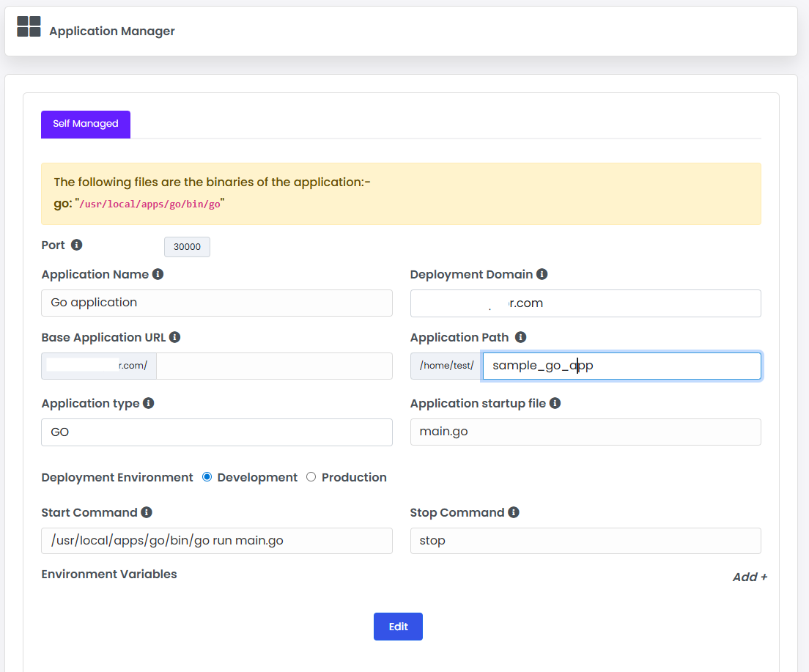
Task: Click the info icon beside Port
Action: click(77, 245)
